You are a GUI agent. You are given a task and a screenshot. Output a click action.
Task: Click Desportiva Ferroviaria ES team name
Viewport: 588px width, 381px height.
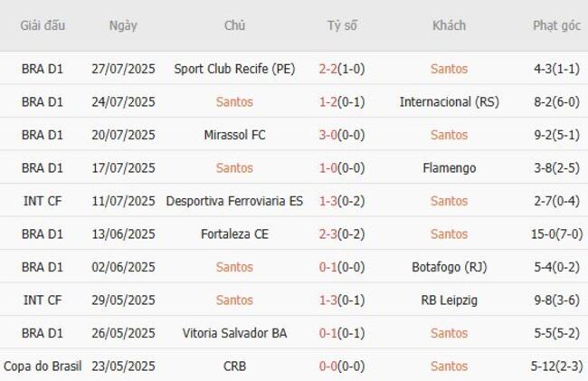234,201
